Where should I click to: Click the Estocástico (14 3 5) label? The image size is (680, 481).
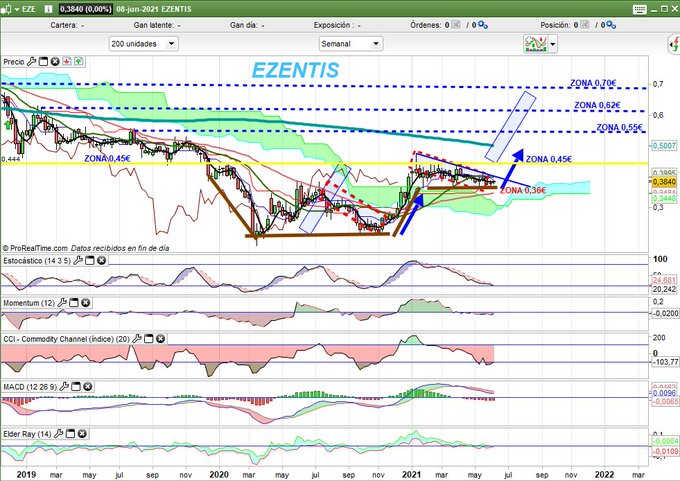[x=37, y=261]
